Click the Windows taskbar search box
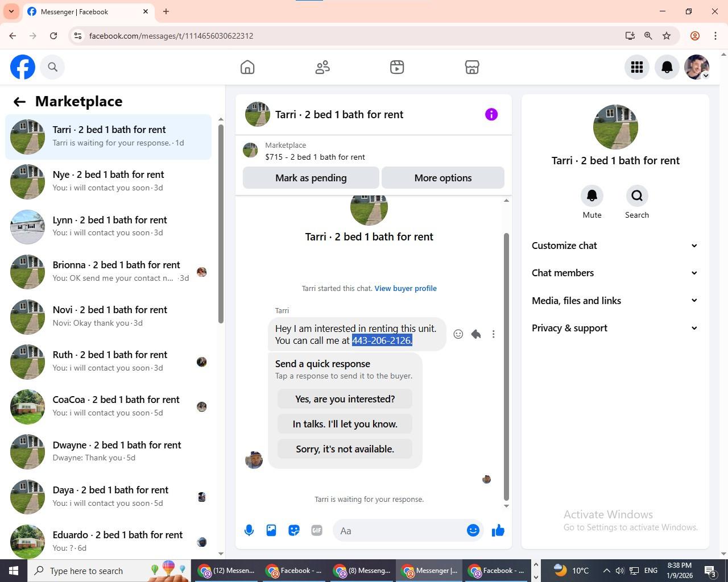Viewport: 728px width, 582px height. [x=108, y=571]
